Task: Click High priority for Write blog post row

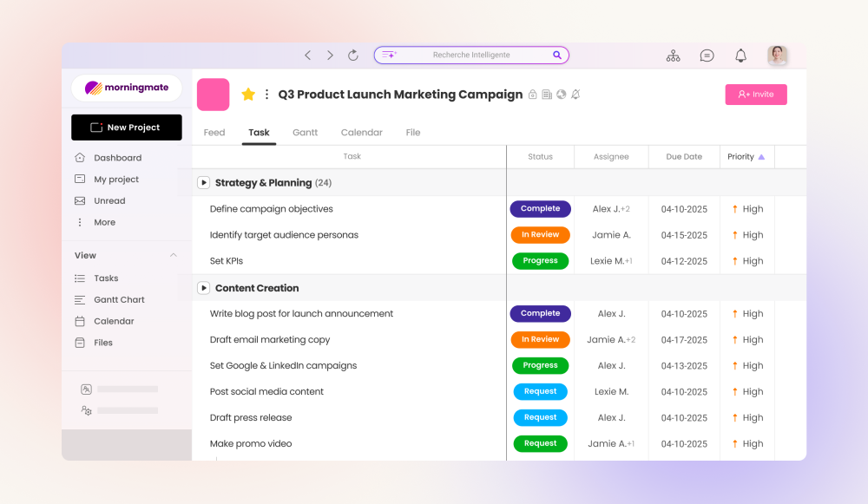Action: 747,314
